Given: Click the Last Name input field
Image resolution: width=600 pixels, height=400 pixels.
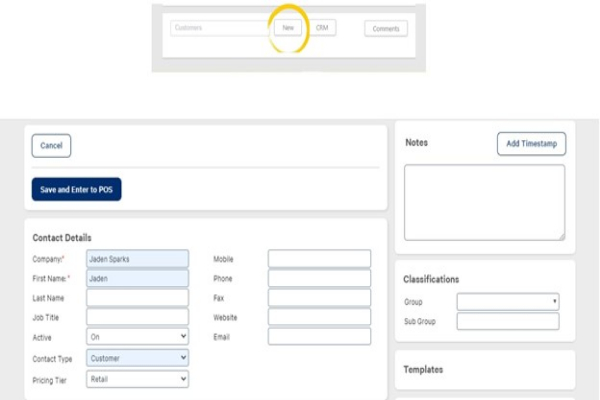Looking at the screenshot, I should [137, 298].
